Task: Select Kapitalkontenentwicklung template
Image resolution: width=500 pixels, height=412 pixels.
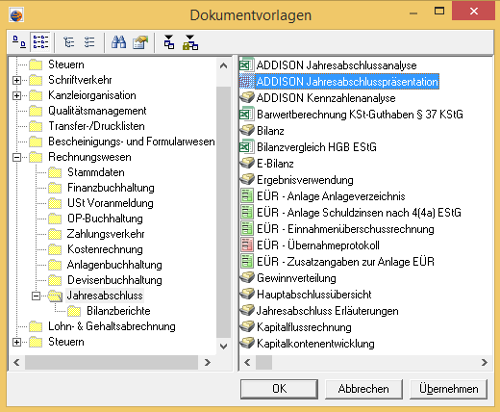Action: [316, 343]
